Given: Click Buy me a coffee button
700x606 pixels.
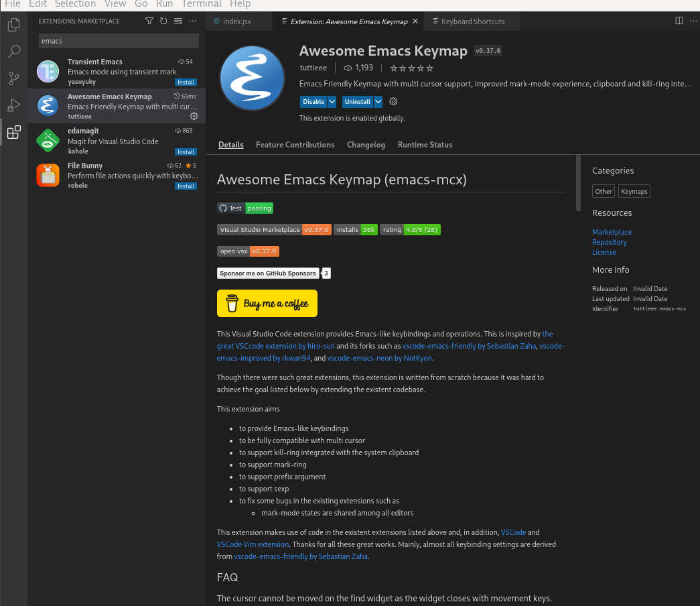Looking at the screenshot, I should [267, 304].
